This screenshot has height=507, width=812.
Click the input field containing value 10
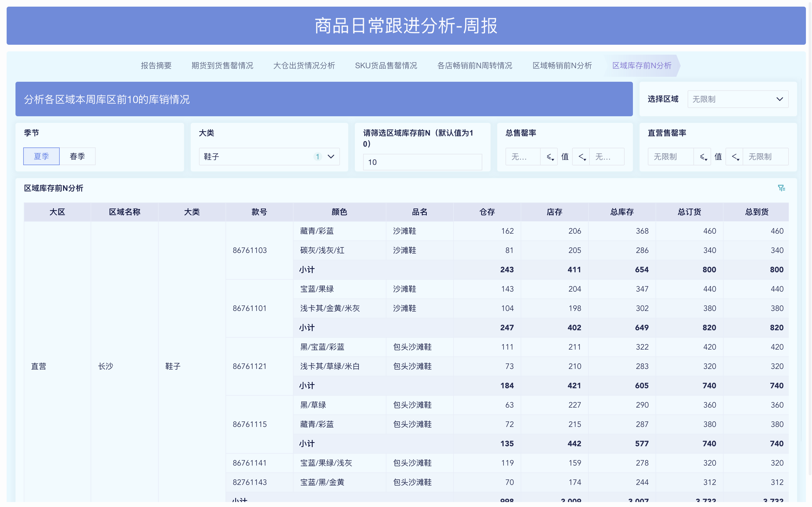pyautogui.click(x=422, y=162)
